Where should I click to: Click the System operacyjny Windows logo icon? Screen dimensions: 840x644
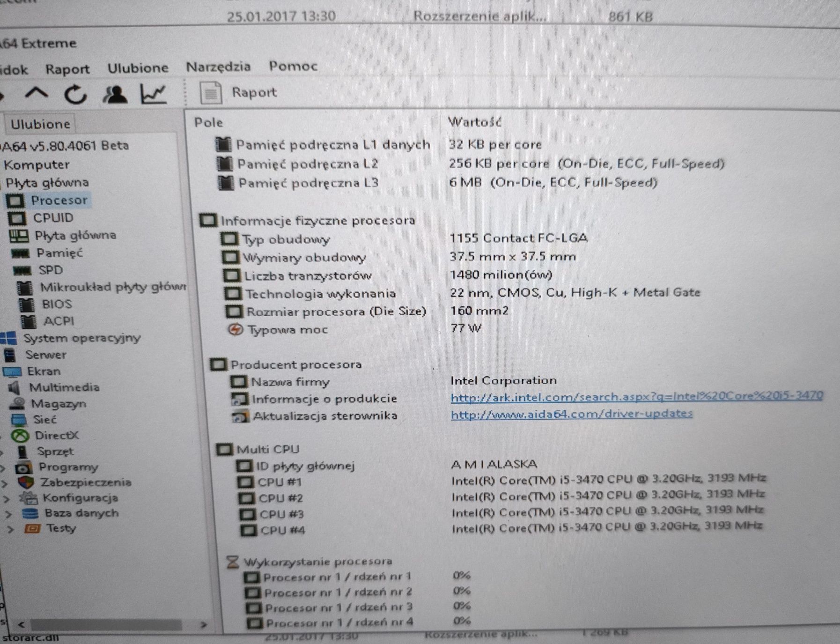pyautogui.click(x=8, y=338)
